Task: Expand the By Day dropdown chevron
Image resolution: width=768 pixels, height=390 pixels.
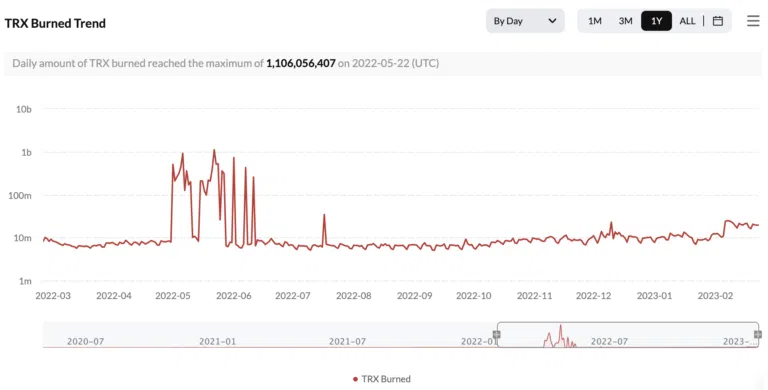Action: (552, 21)
